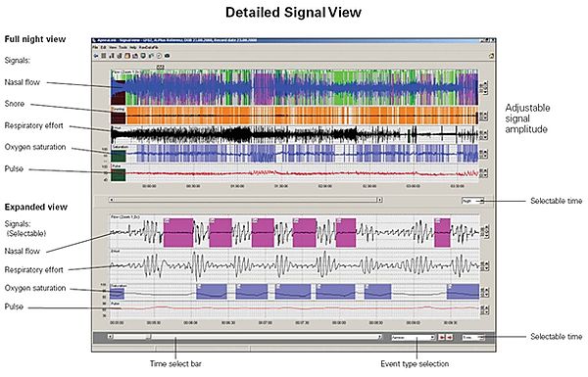Screen dimensions: 588x377
Task: Select third pink apnea event in expanded flow
Action: pyautogui.click(x=263, y=233)
